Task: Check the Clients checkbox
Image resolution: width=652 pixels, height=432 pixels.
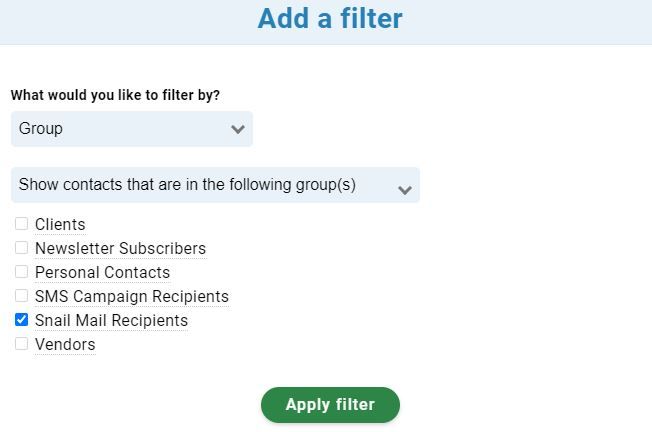Action: click(x=21, y=224)
